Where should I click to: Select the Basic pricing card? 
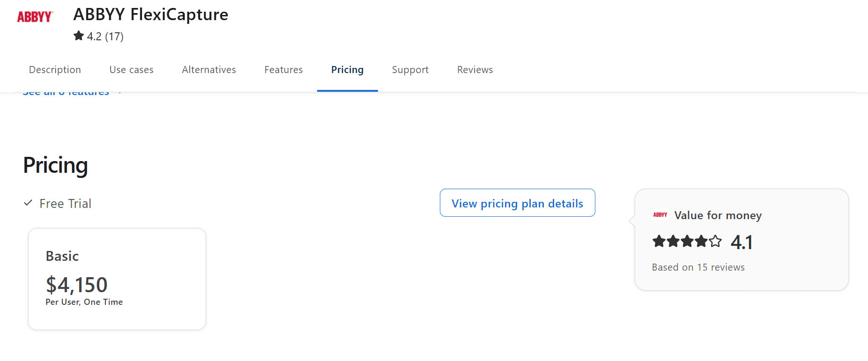tap(117, 279)
